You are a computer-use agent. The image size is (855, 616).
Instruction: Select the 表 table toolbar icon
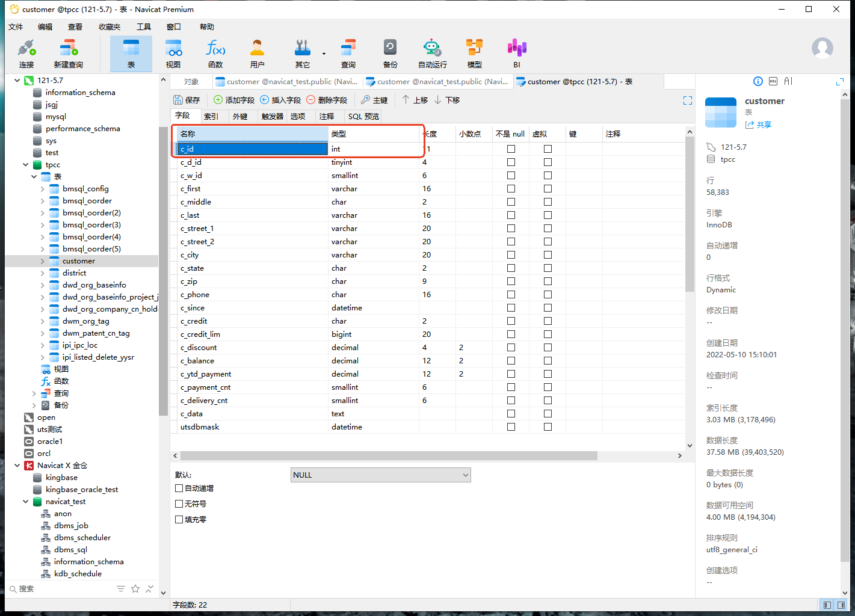coord(131,54)
